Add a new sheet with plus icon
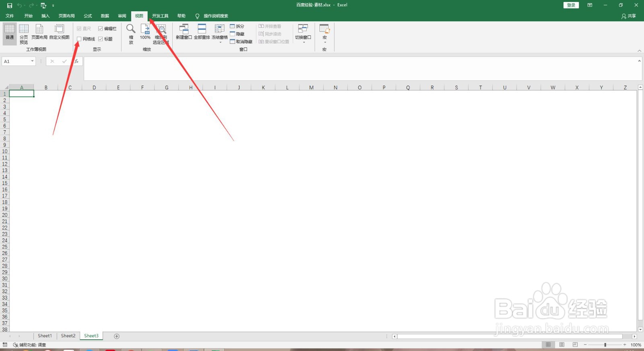644x351 pixels. (x=117, y=336)
